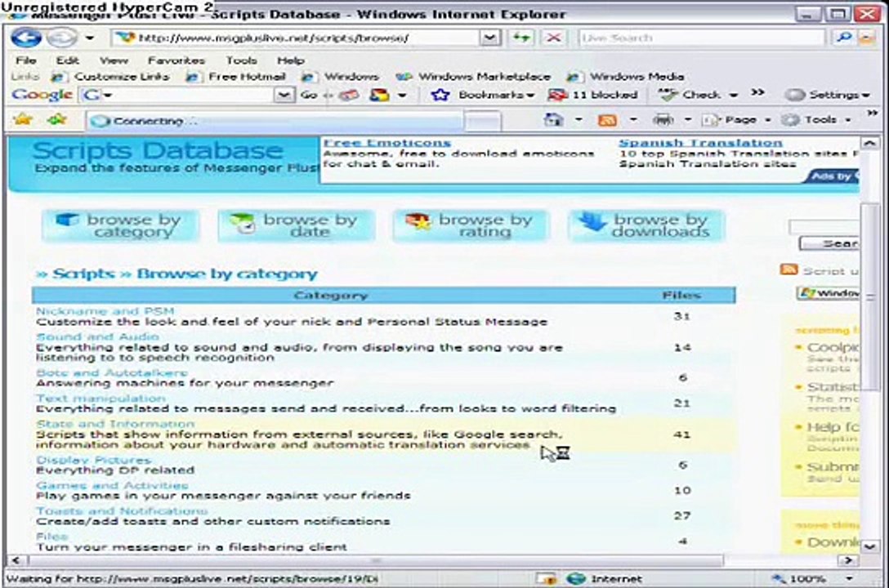This screenshot has height=588, width=889.
Task: Open the Text manipulation category
Action: [x=101, y=399]
